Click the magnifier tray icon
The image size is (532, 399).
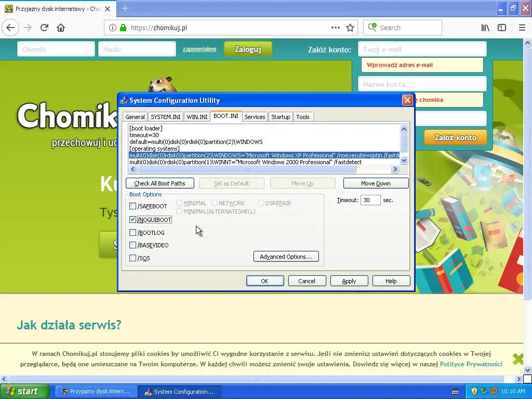494,391
